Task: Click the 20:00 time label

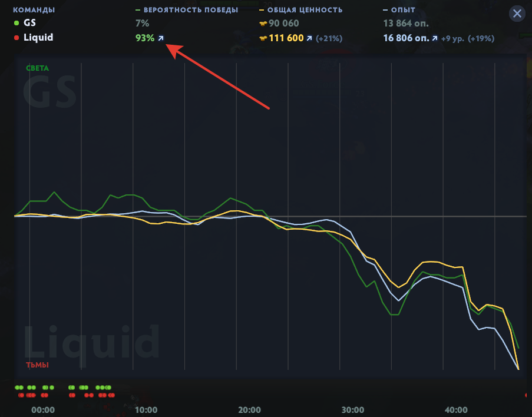Action: pyautogui.click(x=249, y=410)
